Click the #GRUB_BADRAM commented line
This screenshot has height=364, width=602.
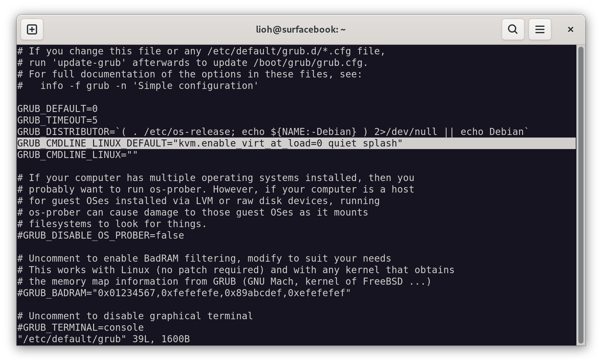click(x=184, y=293)
